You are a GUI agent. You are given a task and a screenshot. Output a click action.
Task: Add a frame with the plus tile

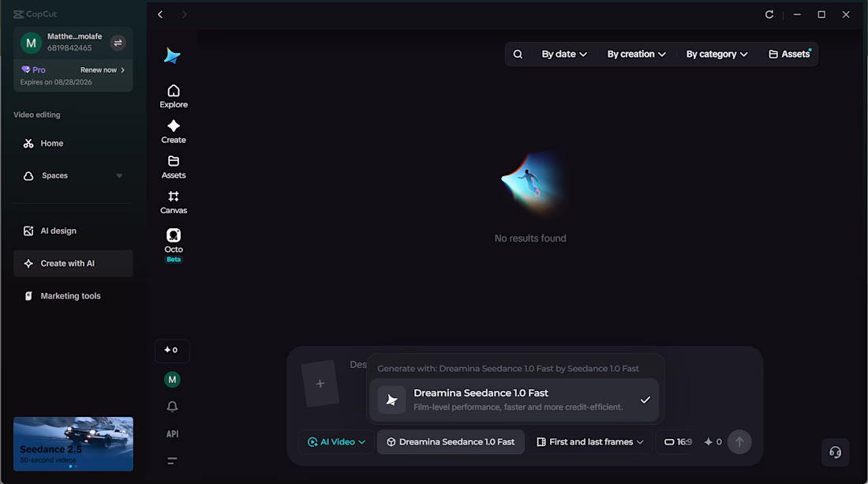[x=320, y=384]
